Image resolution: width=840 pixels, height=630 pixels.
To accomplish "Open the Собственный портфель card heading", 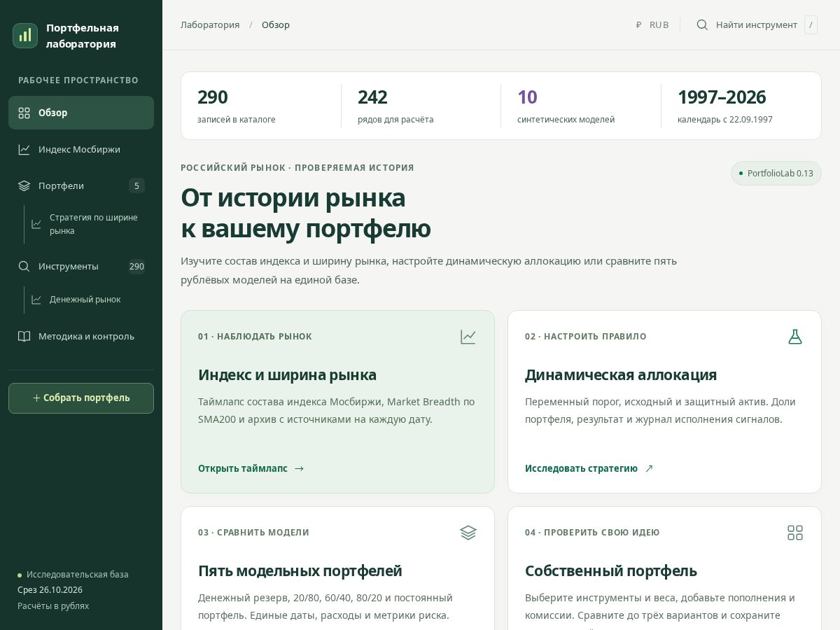I will (611, 570).
